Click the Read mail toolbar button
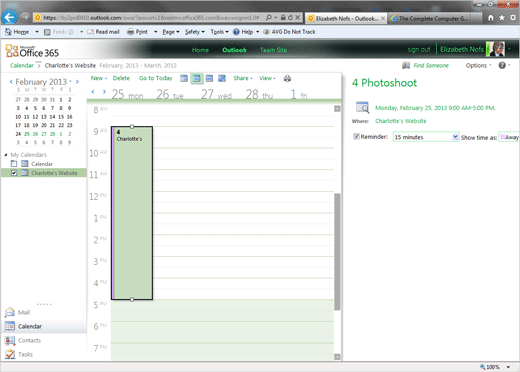Viewport: 520px width, 372px height. (x=103, y=32)
